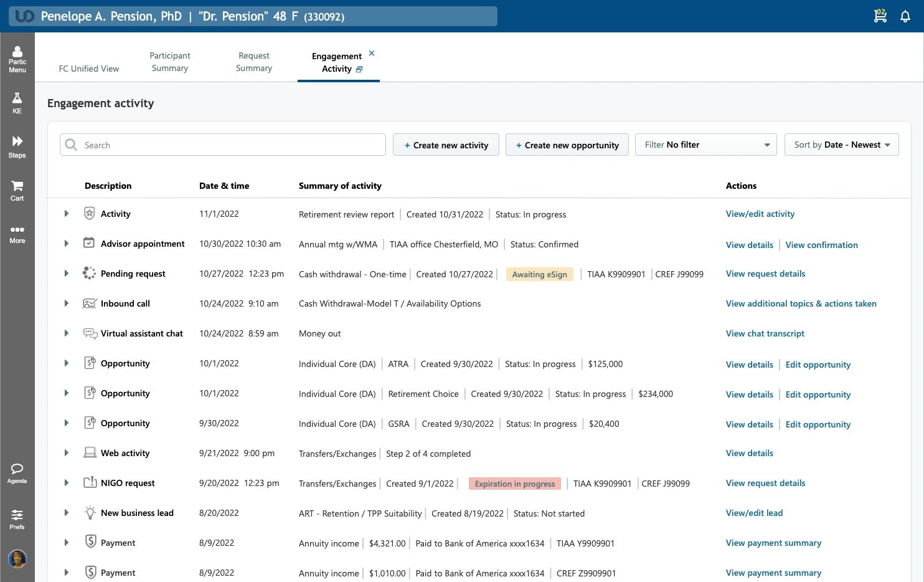The height and width of the screenshot is (582, 924).
Task: Open View chat transcript link
Action: 765,333
